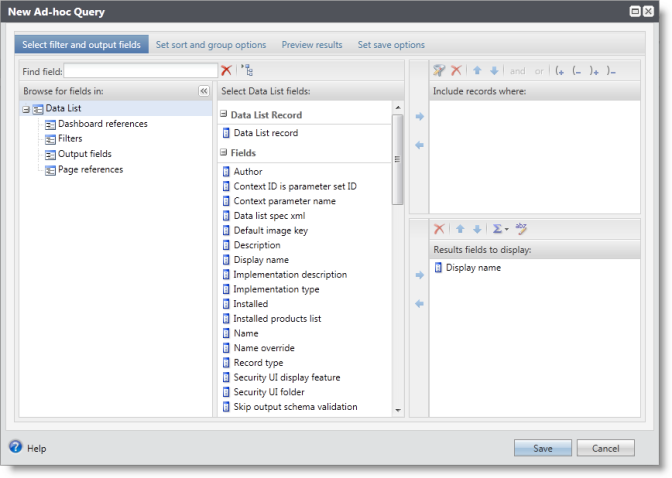The image size is (672, 478).
Task: Click the rename column header icon
Action: pos(521,229)
